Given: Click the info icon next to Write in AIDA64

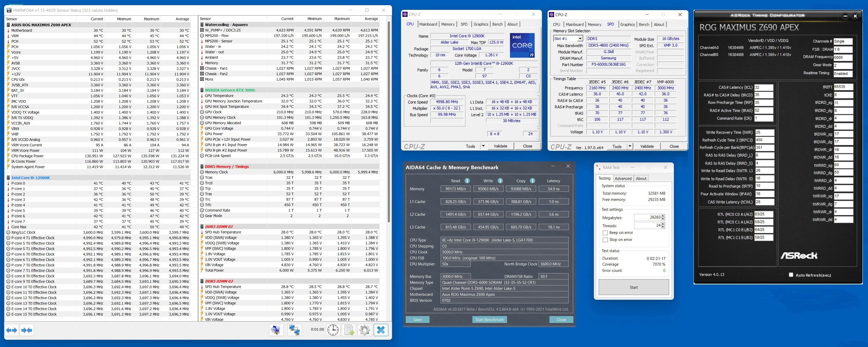Looking at the screenshot, I should (500, 181).
